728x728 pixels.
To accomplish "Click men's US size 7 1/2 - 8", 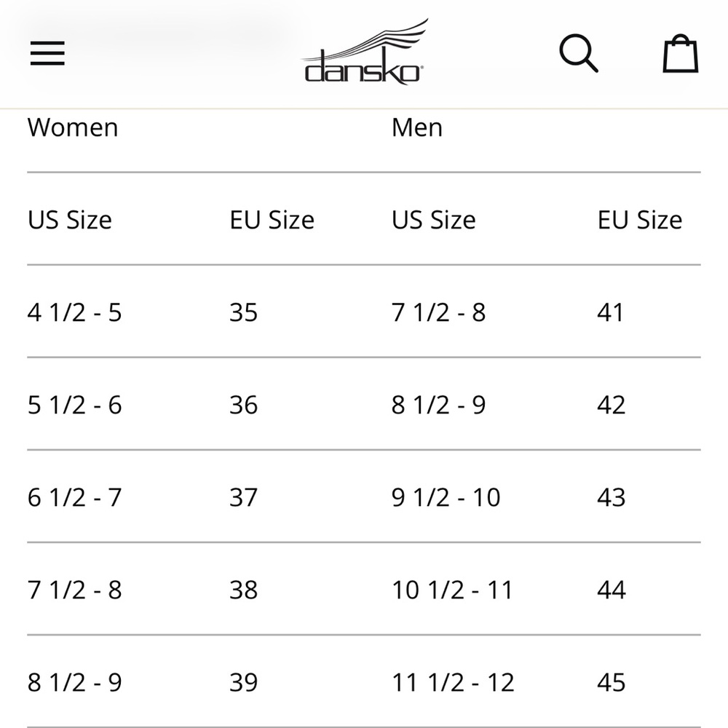I will [x=439, y=312].
